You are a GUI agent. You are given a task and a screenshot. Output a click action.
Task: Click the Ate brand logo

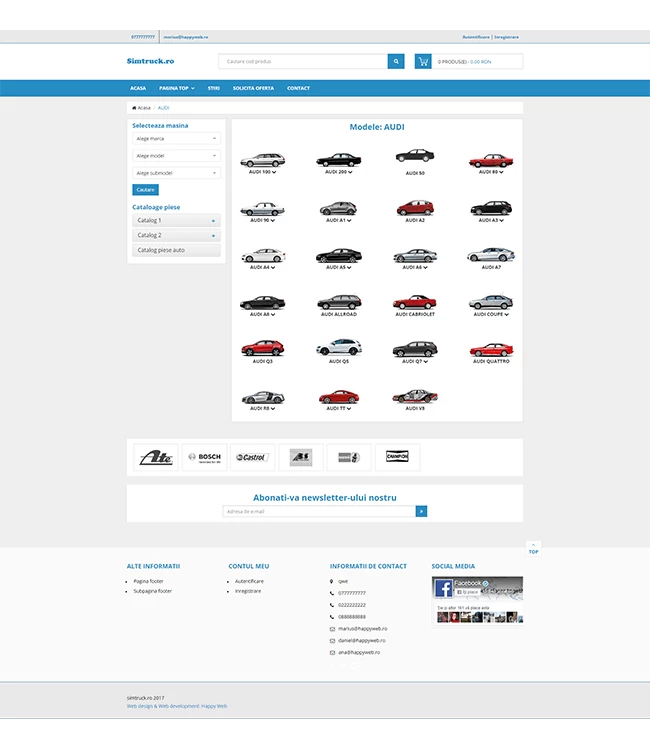(156, 457)
